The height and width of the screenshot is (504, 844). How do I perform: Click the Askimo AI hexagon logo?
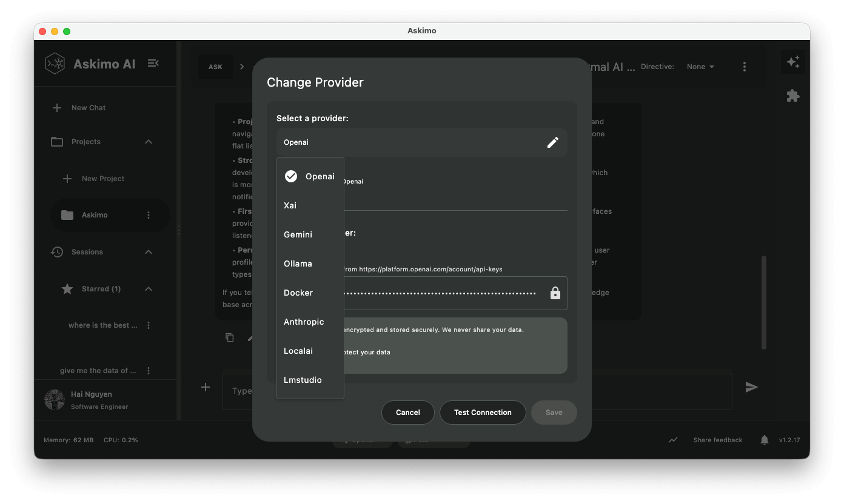tap(55, 64)
